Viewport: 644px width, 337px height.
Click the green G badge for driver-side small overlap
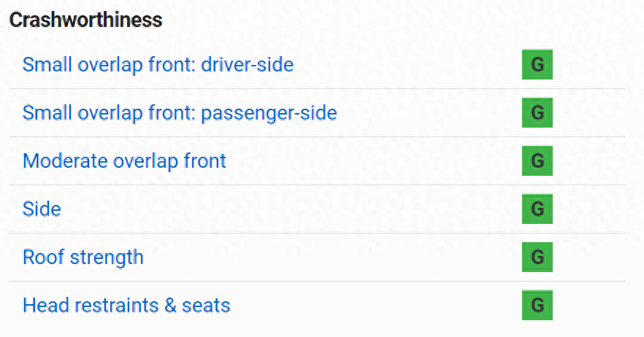[537, 65]
